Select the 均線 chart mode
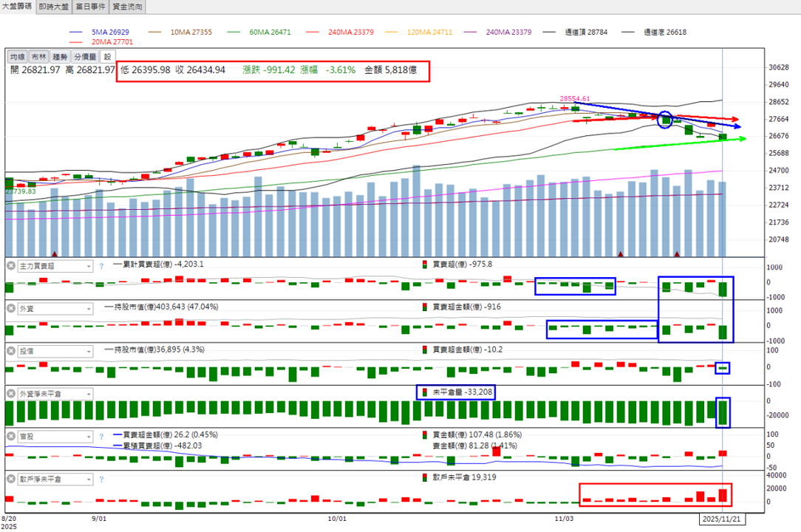The width and height of the screenshot is (801, 532). [x=18, y=57]
